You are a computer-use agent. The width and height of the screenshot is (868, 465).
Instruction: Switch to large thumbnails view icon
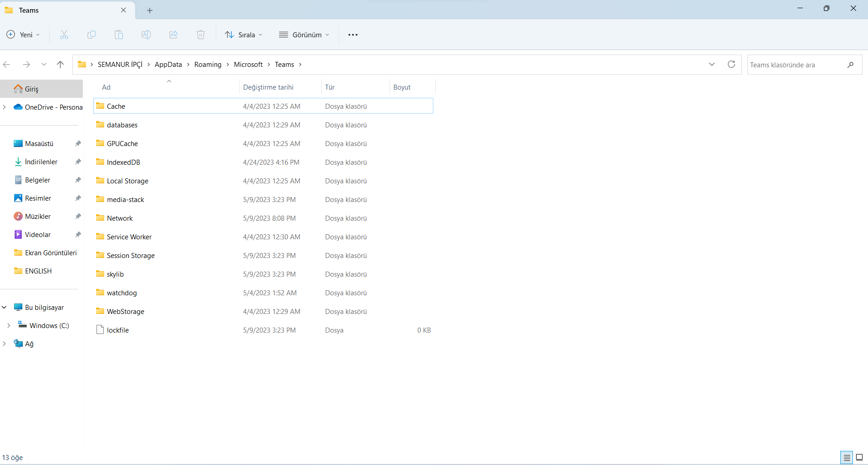coord(859,458)
